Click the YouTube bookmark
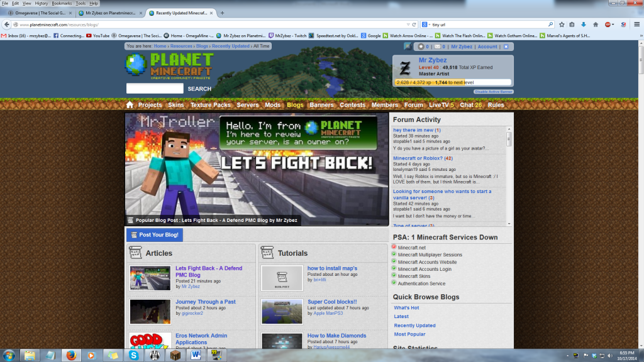The image size is (644, 362). pyautogui.click(x=97, y=36)
